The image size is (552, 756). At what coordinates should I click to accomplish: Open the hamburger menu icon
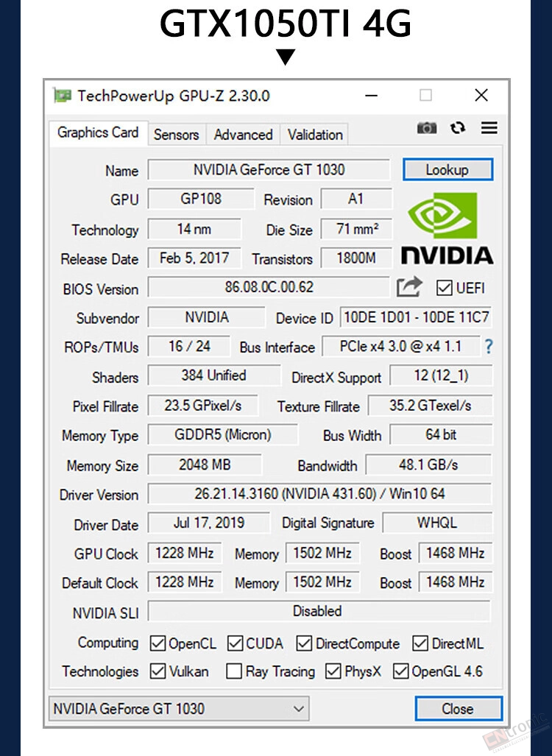pos(489,128)
